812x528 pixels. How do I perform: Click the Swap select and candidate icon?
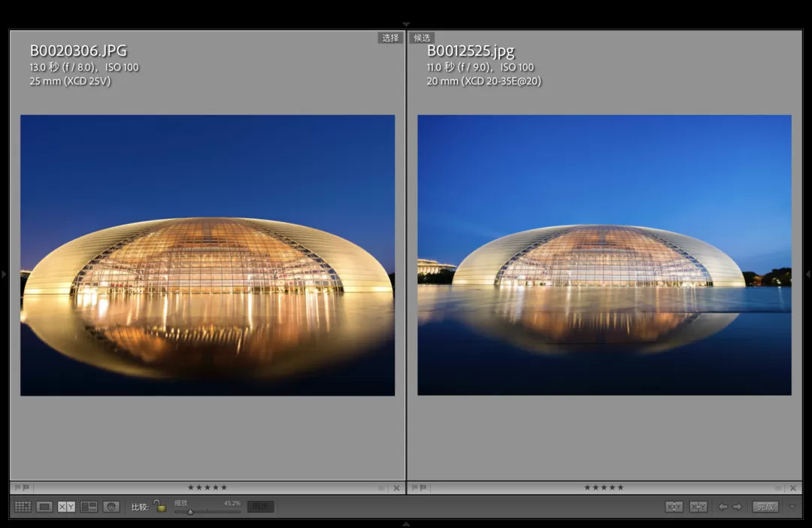point(674,507)
